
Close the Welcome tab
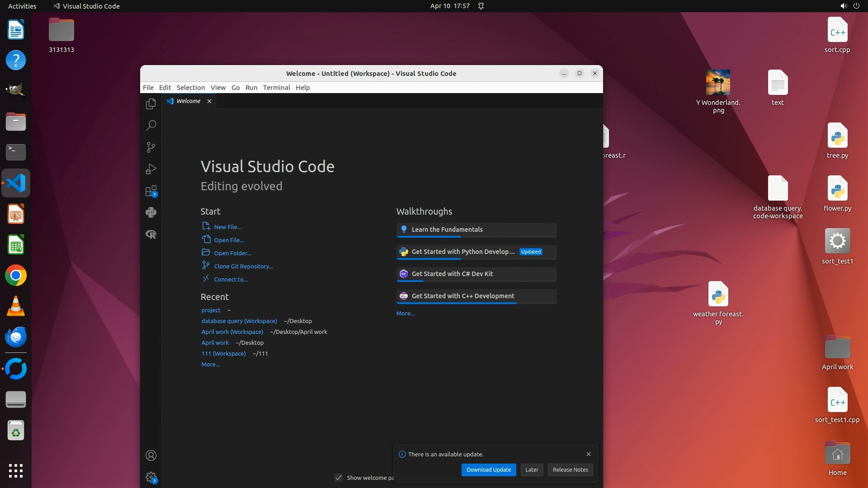pyautogui.click(x=209, y=101)
